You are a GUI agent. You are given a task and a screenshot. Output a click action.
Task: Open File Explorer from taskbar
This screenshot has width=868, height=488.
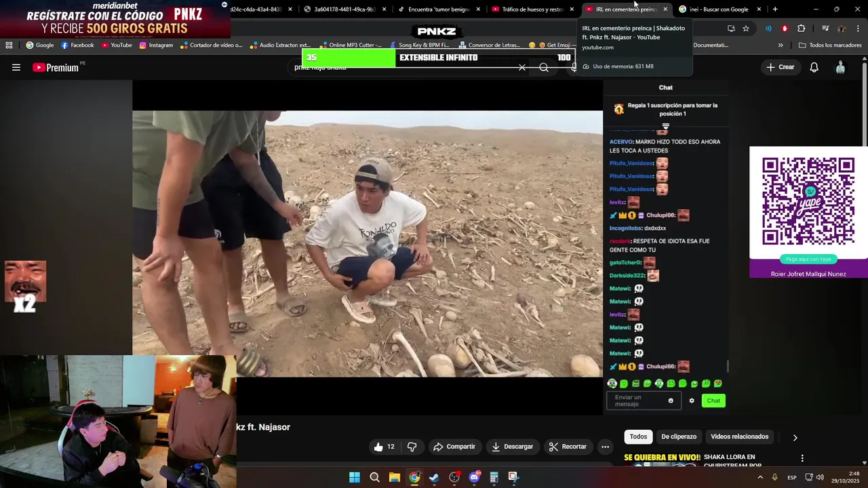(x=394, y=477)
